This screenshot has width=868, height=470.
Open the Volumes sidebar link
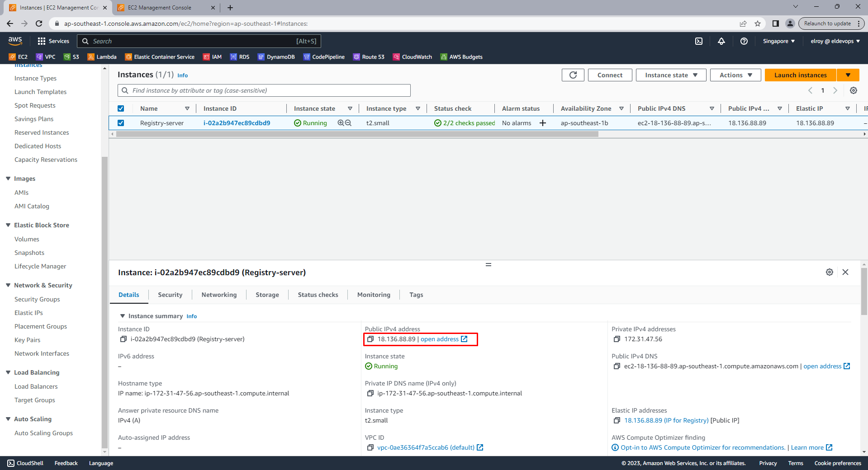[x=27, y=239]
